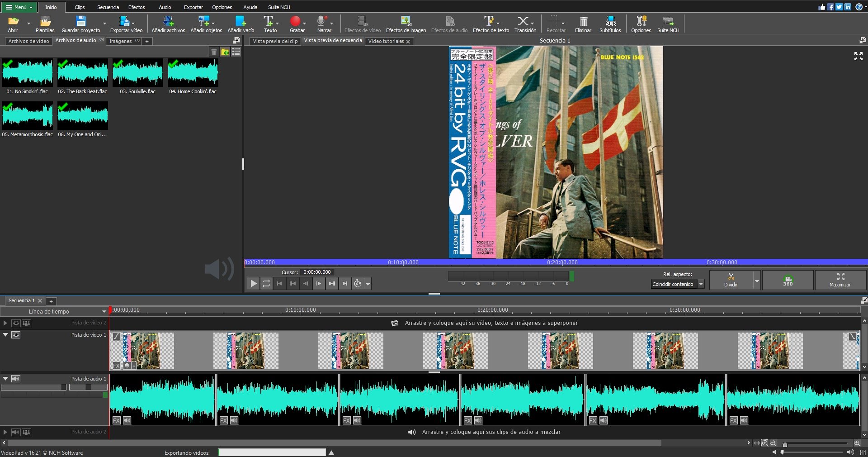Maximizar the sequence preview

click(840, 280)
